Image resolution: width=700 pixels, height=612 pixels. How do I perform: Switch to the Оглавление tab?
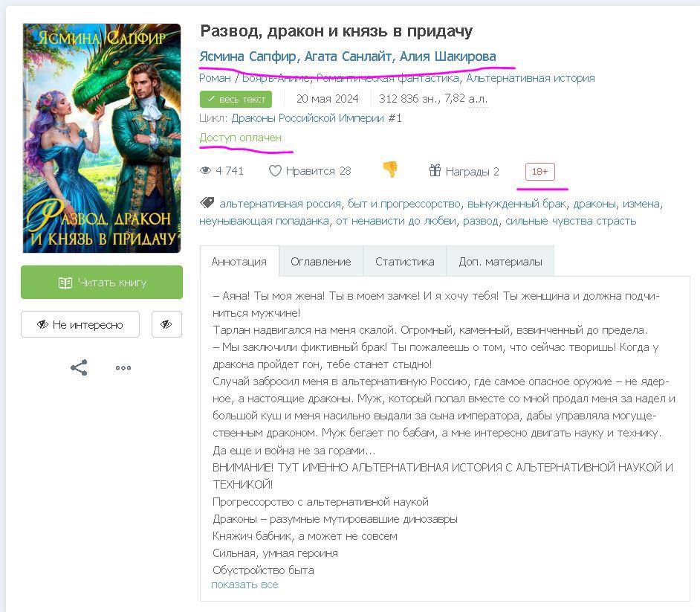tap(320, 261)
